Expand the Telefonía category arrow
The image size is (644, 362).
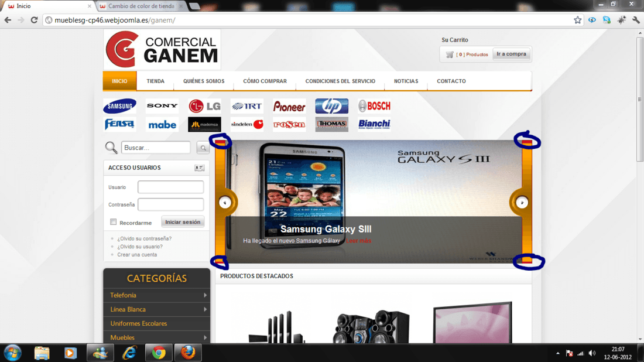pyautogui.click(x=205, y=295)
